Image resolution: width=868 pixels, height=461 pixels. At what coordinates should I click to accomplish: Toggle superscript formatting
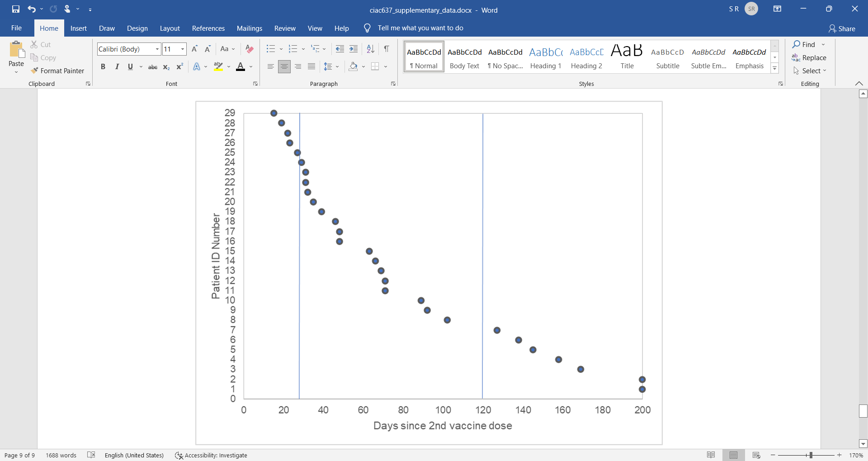(179, 66)
